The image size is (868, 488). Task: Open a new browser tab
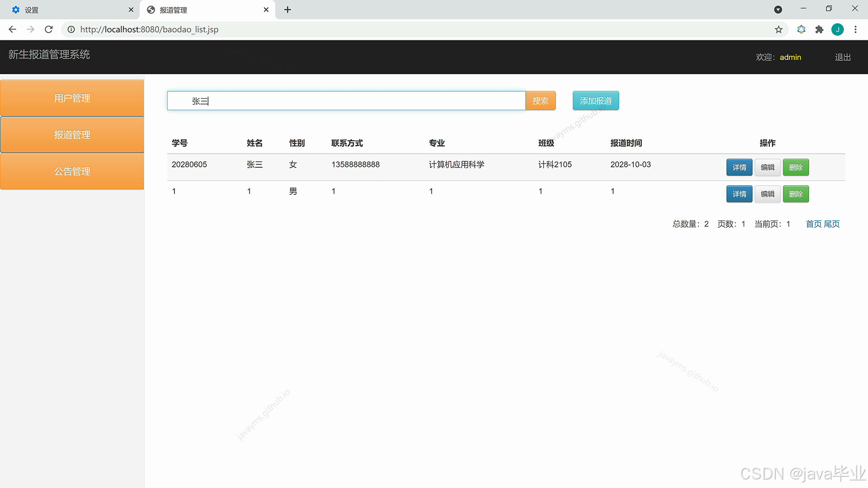(288, 9)
